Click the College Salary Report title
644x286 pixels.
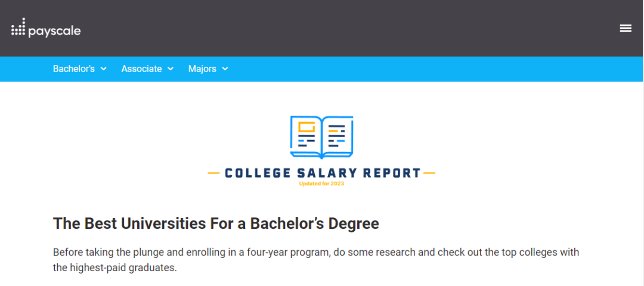pyautogui.click(x=323, y=173)
